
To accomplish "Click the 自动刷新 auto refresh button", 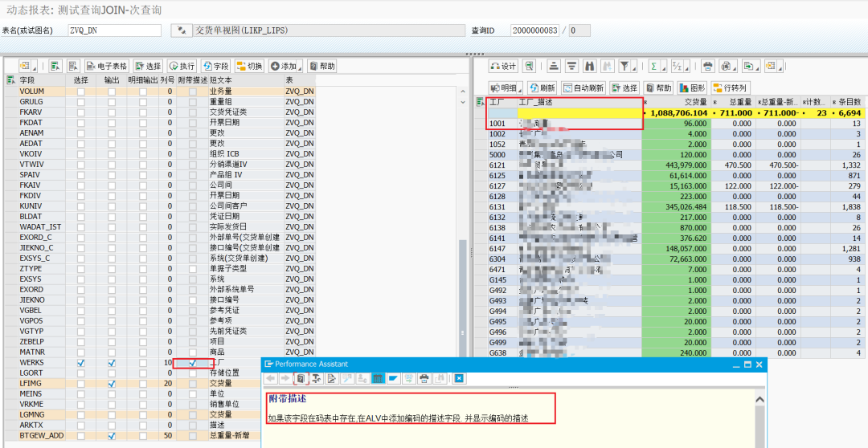I will pos(583,88).
